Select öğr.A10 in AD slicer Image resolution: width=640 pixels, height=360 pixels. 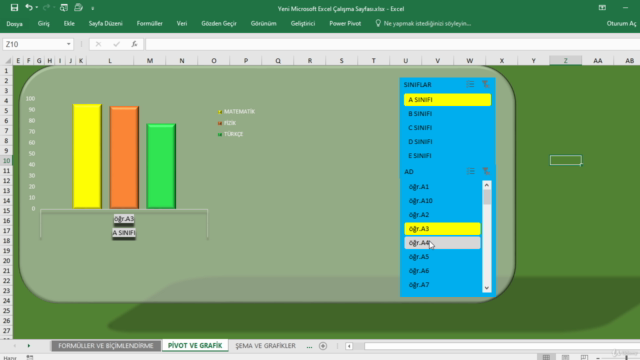442,201
